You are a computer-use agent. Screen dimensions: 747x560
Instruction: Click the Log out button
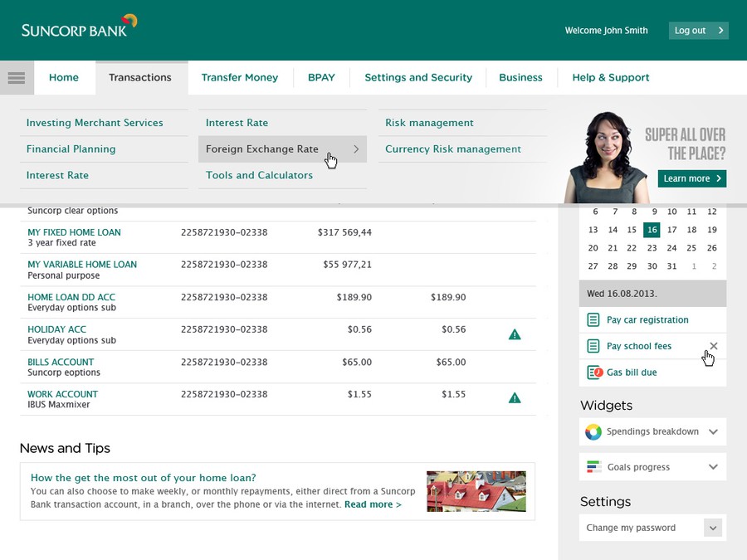[x=698, y=31]
